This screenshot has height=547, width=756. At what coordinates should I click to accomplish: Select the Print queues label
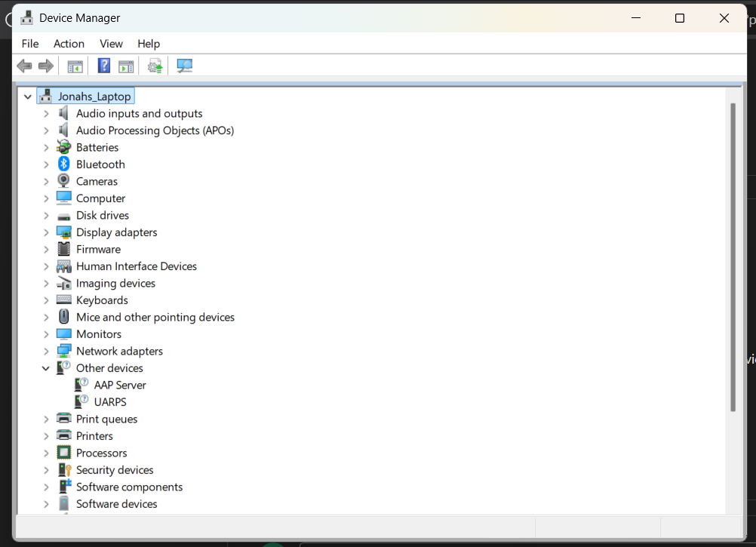tap(106, 419)
